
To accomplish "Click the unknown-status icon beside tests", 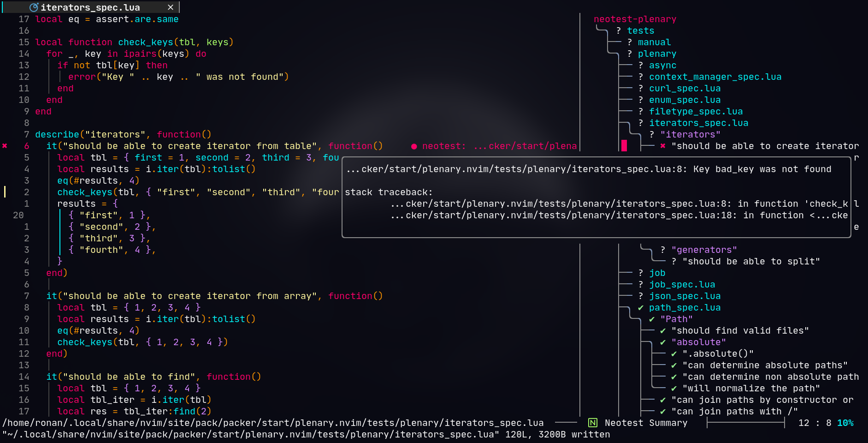I will coord(619,30).
